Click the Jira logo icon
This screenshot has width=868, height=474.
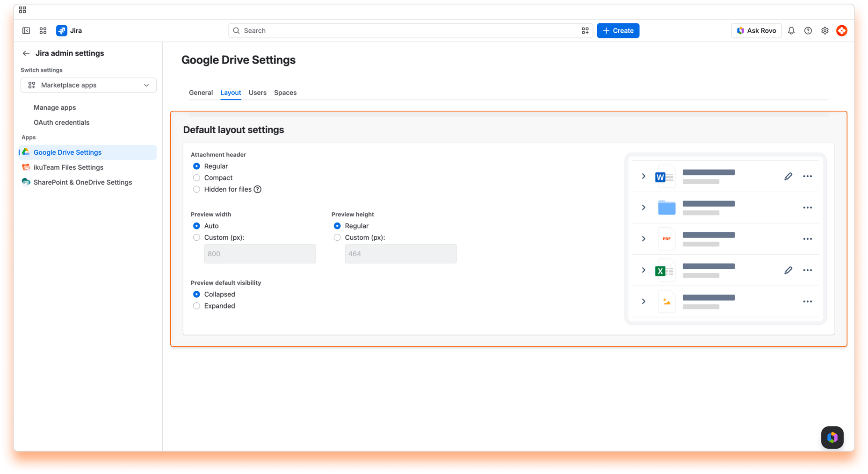click(61, 31)
